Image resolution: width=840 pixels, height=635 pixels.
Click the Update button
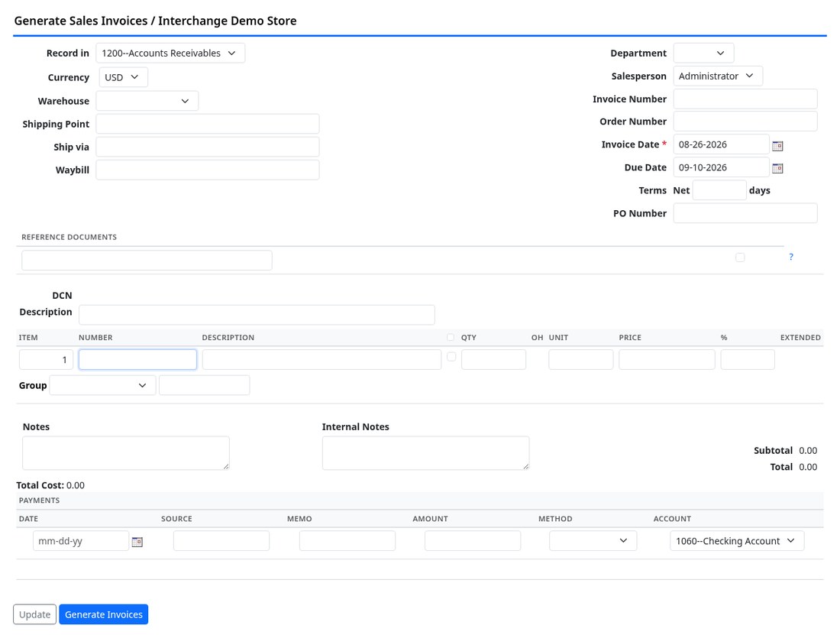click(x=35, y=614)
